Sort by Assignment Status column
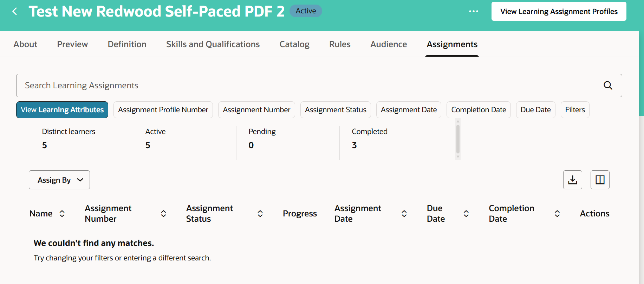The width and height of the screenshot is (644, 284). 260,214
